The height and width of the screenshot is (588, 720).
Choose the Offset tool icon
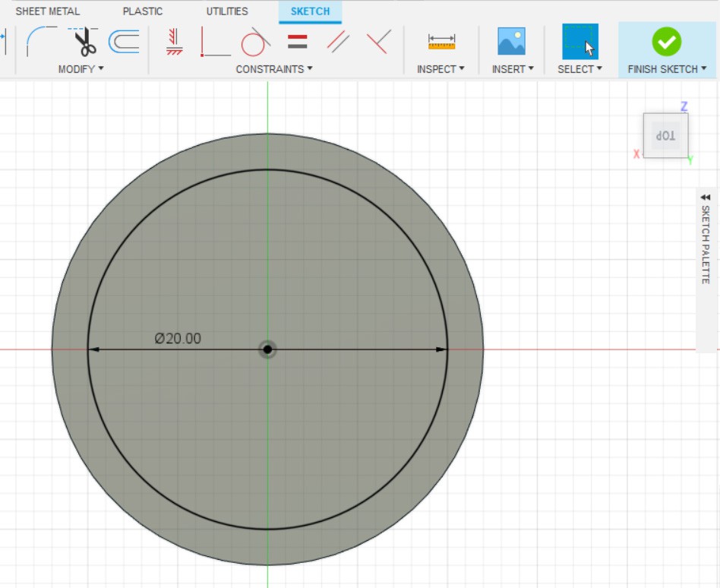click(x=123, y=41)
